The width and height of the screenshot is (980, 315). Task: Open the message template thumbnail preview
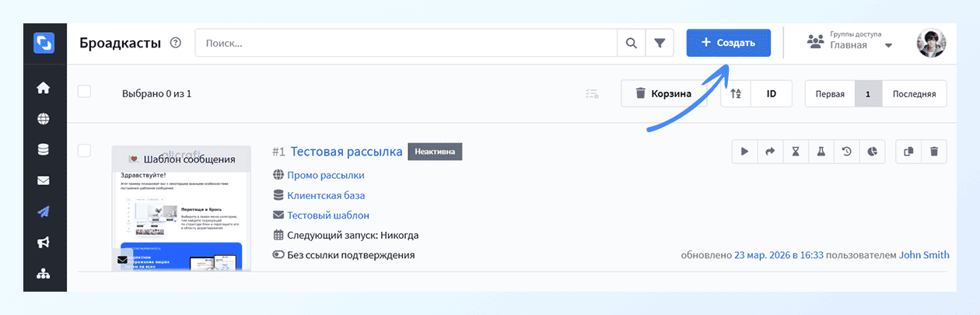pos(181,208)
